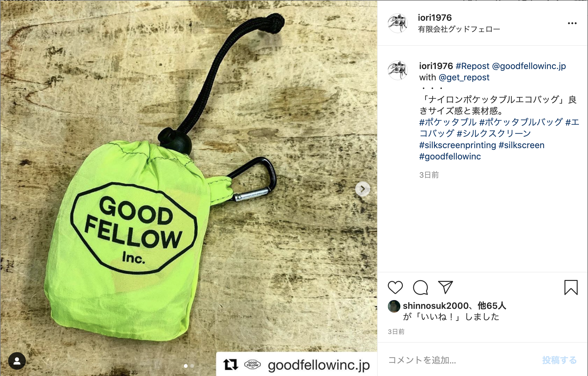588x376 pixels.
Task: Save the post with the bookmark icon
Action: [x=571, y=287]
